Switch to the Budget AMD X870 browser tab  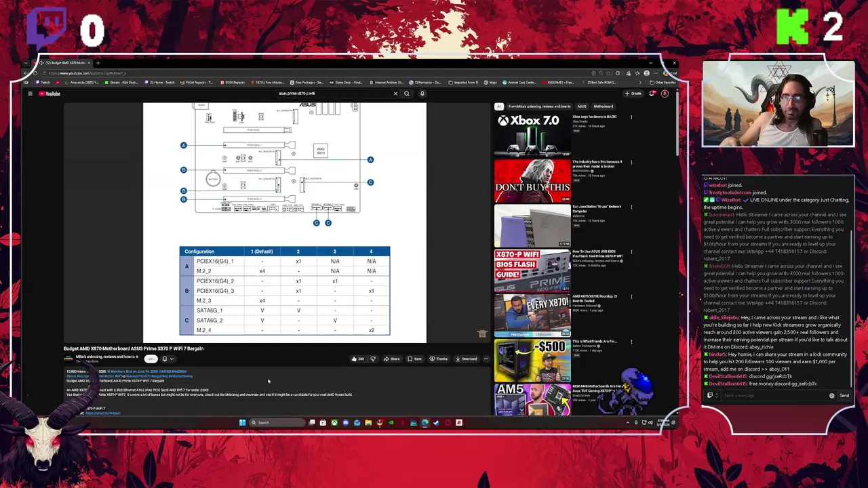(64, 63)
